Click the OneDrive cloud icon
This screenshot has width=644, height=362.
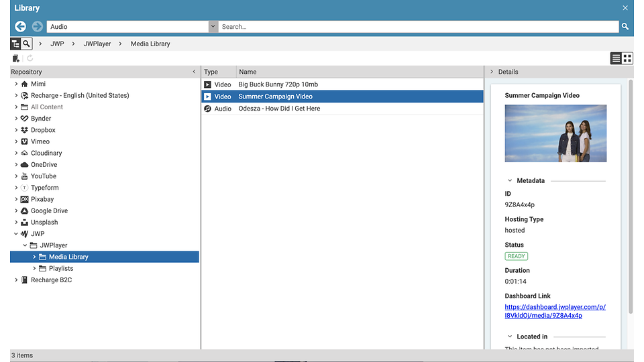tap(25, 165)
